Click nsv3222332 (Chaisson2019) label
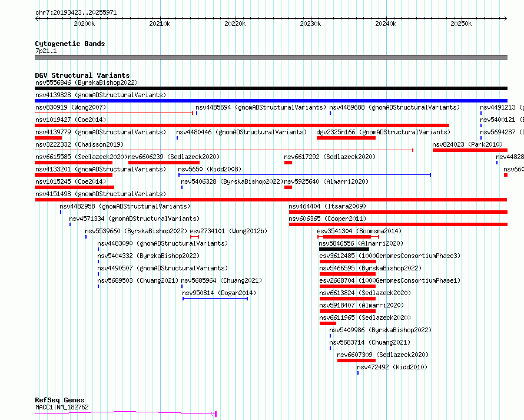Viewport: 524px width, 420px height. click(79, 144)
